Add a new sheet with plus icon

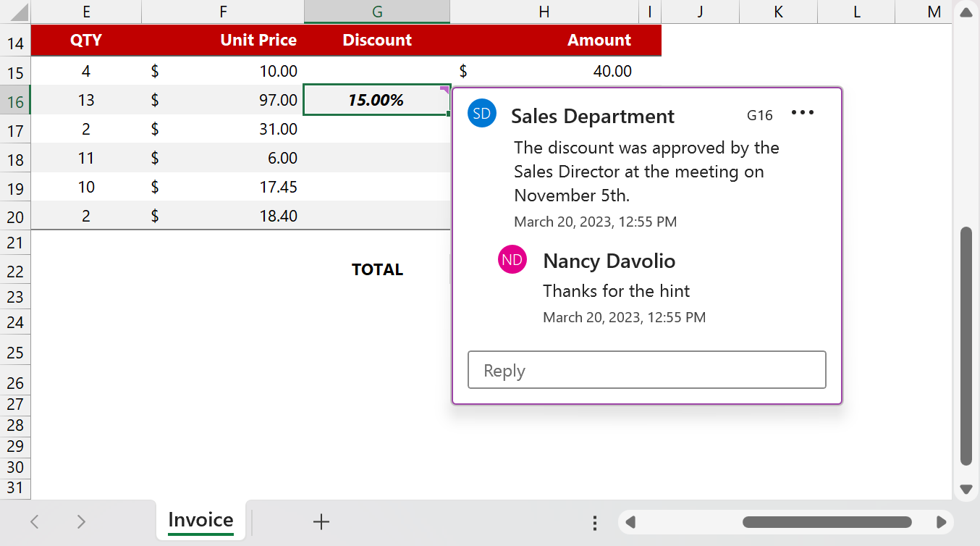point(321,521)
